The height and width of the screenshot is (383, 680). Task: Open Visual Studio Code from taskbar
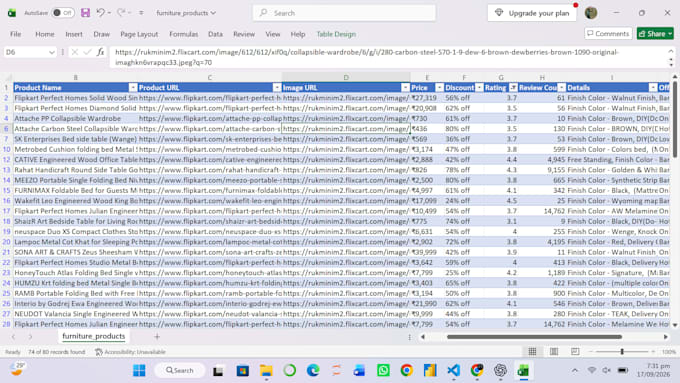(454, 370)
